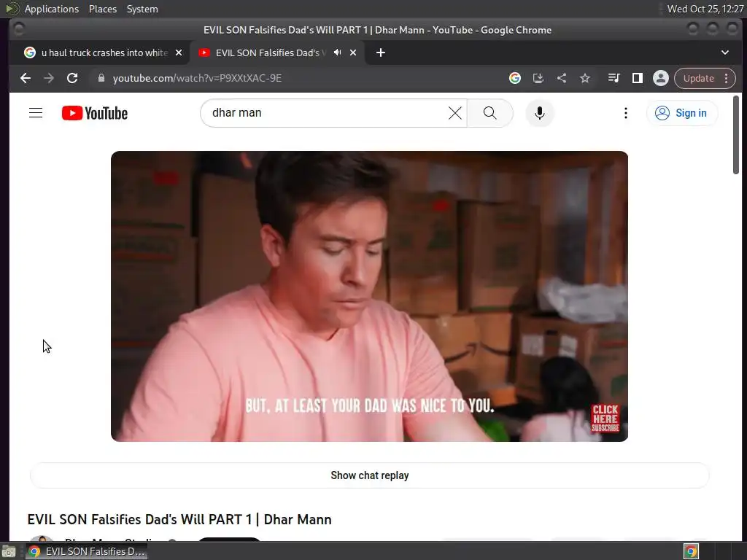Screen dimensions: 747x560
Task: Click the forward navigation arrow
Action: pyautogui.click(x=49, y=78)
